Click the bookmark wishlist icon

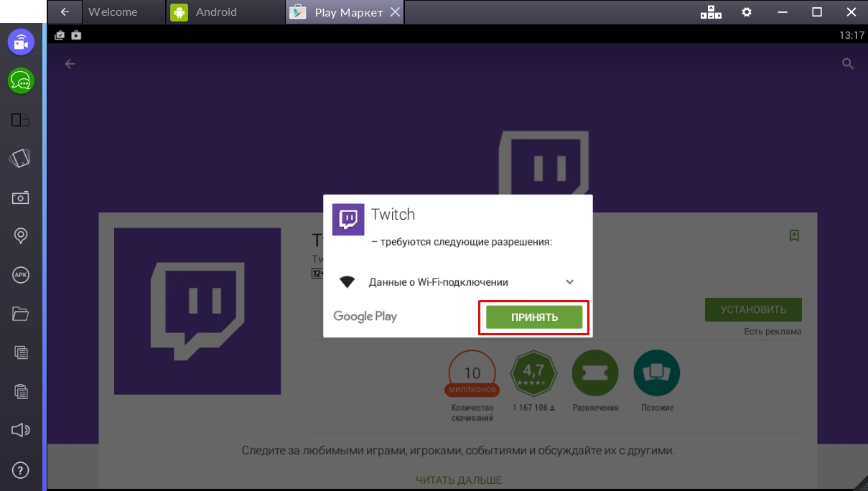pyautogui.click(x=794, y=235)
